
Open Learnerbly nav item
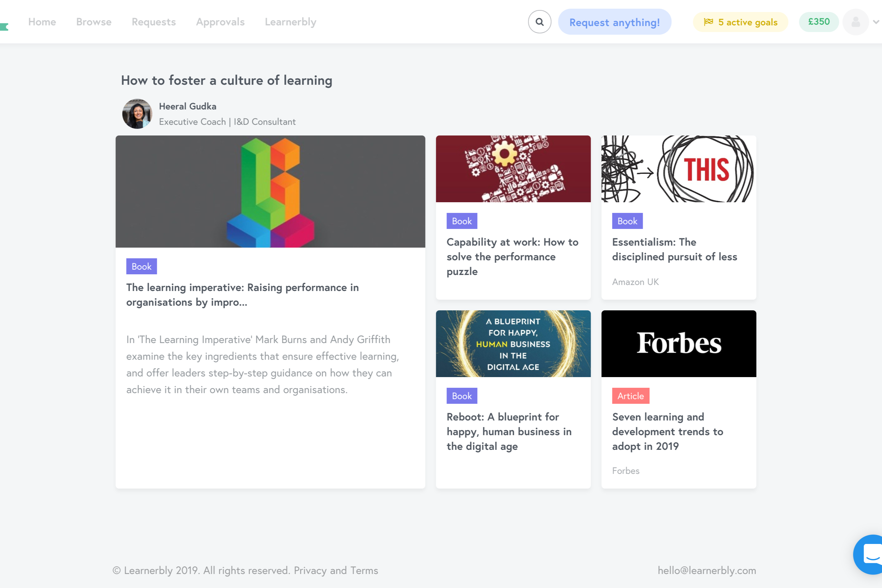click(x=291, y=22)
